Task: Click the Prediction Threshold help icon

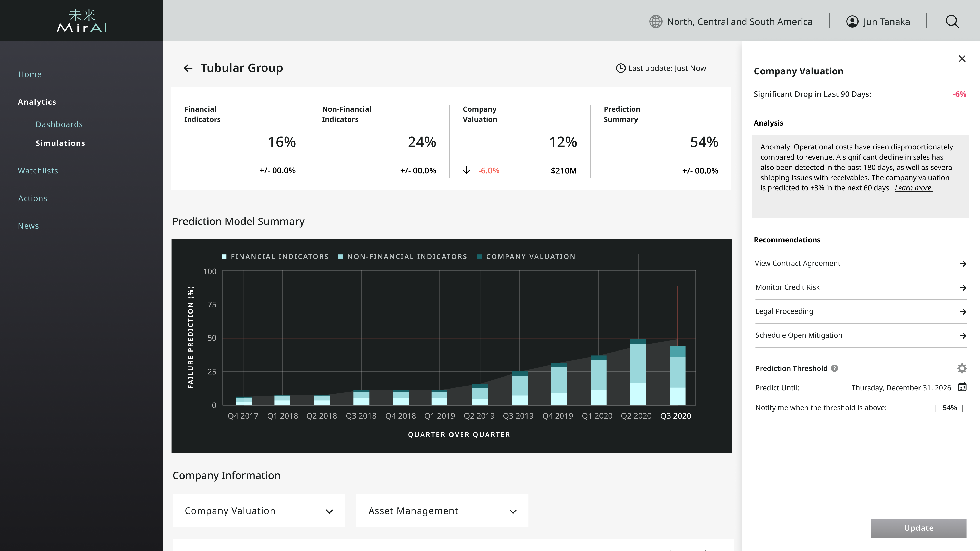Action: [834, 368]
